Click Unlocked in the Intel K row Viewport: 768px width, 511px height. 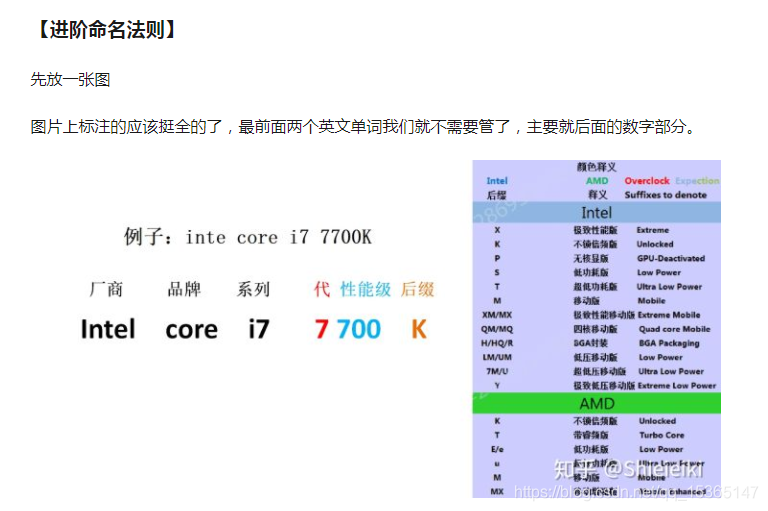(x=655, y=244)
